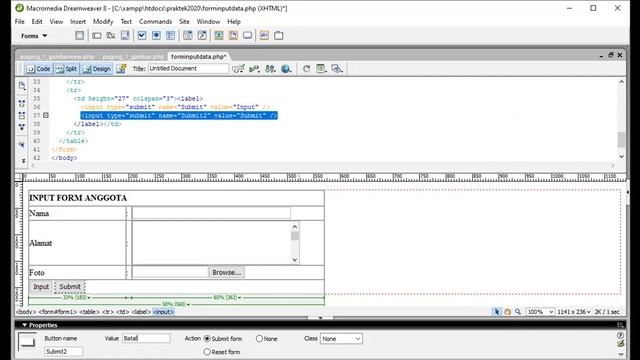Image resolution: width=640 pixels, height=360 pixels.
Task: Open the Insert menu
Action: (x=78, y=22)
